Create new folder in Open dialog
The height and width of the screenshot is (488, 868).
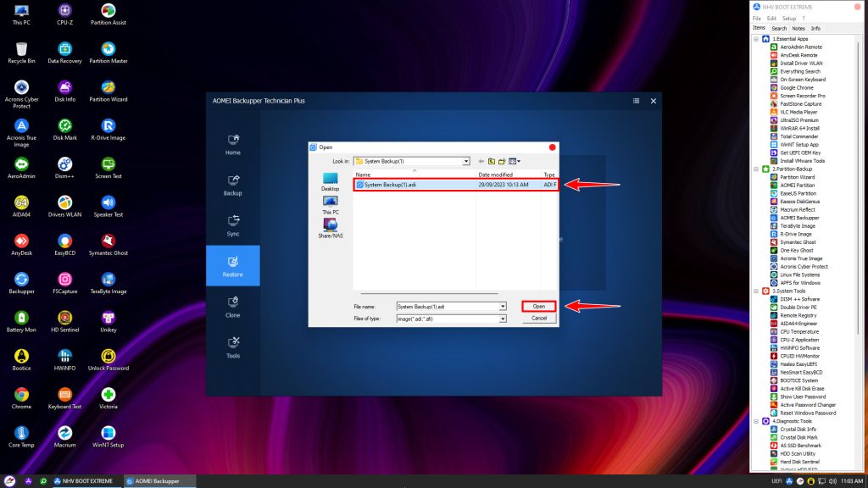point(502,161)
